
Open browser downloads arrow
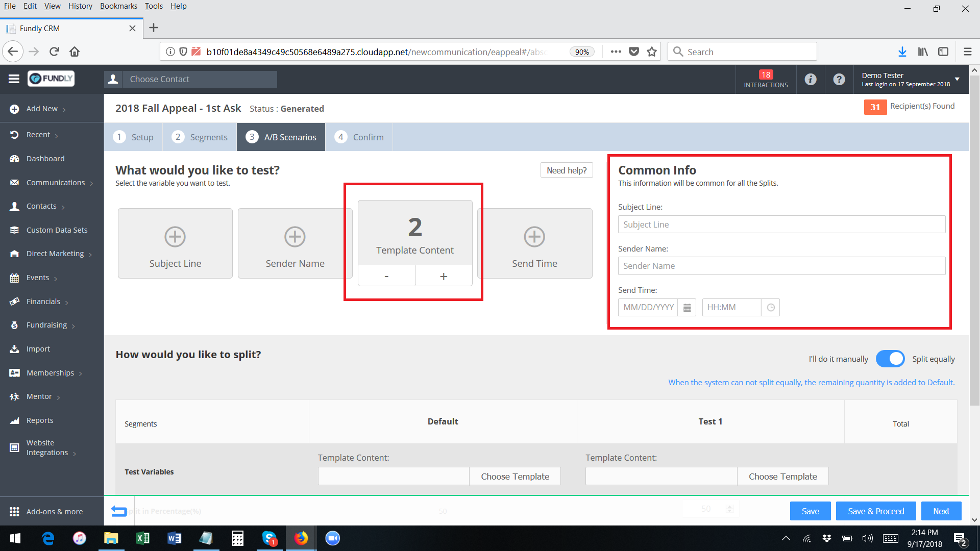click(902, 52)
